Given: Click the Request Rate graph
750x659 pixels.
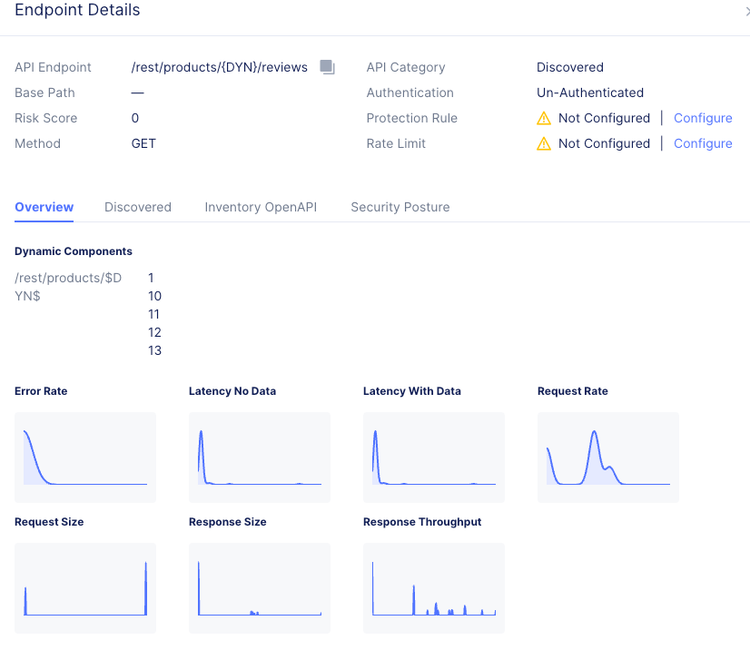Looking at the screenshot, I should [608, 457].
